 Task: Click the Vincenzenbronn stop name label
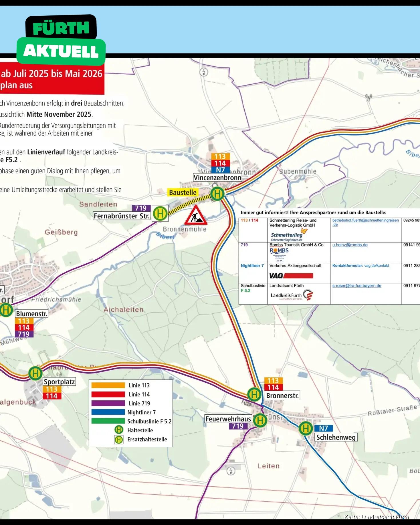click(x=217, y=178)
